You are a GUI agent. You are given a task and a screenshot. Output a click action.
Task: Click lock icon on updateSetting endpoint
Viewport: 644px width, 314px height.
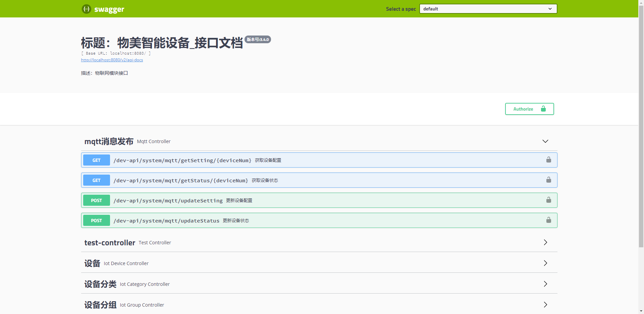[548, 200]
